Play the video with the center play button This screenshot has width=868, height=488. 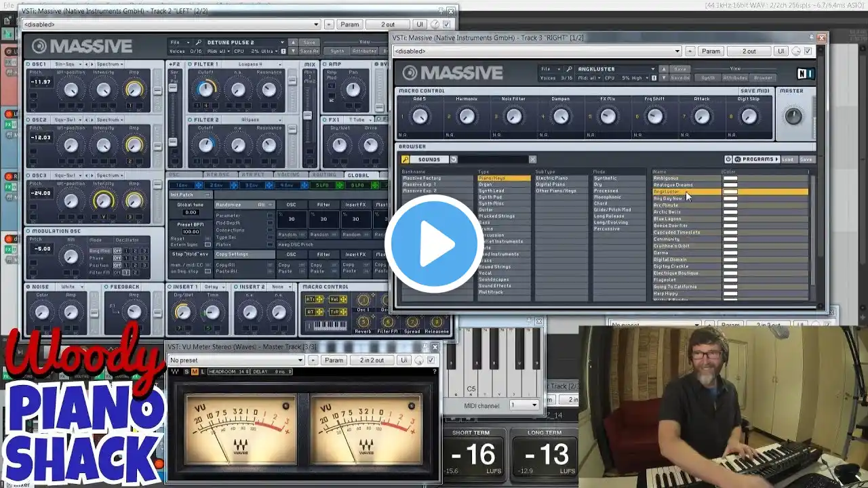[434, 244]
